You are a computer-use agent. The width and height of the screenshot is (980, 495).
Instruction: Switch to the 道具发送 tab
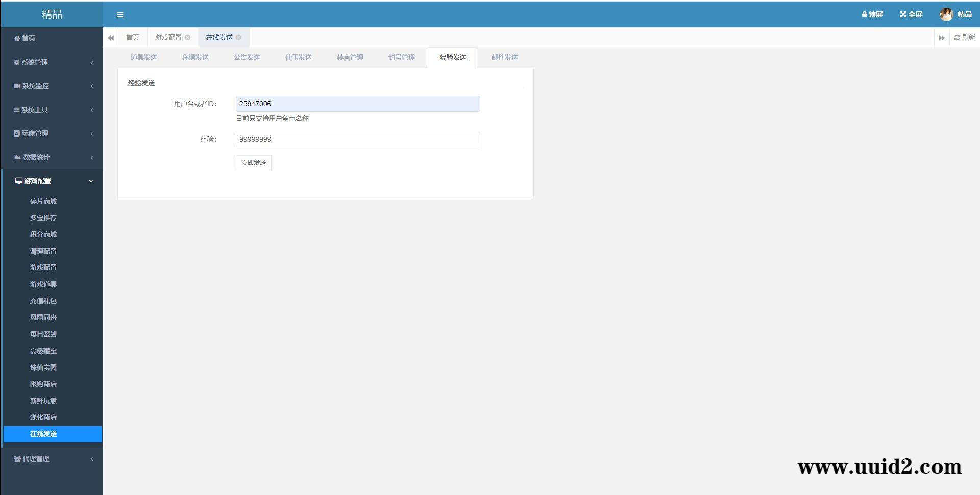tap(143, 57)
